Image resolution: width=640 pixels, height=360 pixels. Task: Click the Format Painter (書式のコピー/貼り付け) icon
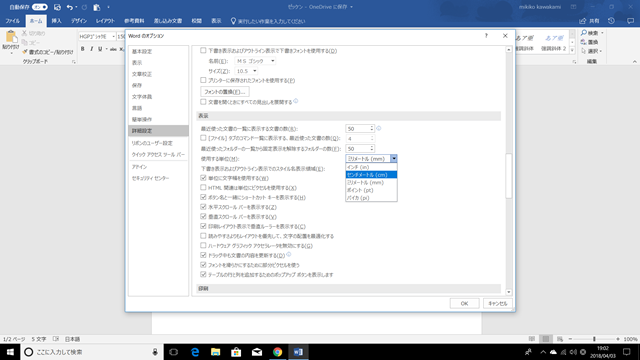25,52
